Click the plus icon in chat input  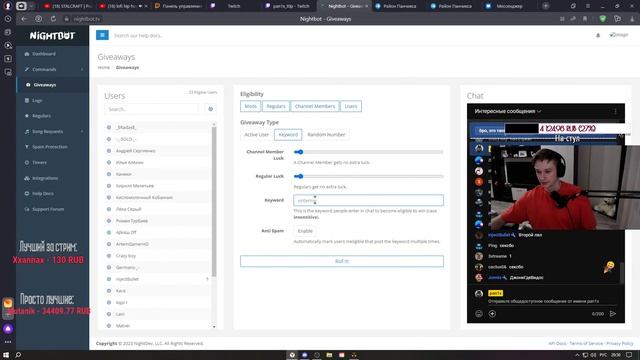[492, 313]
